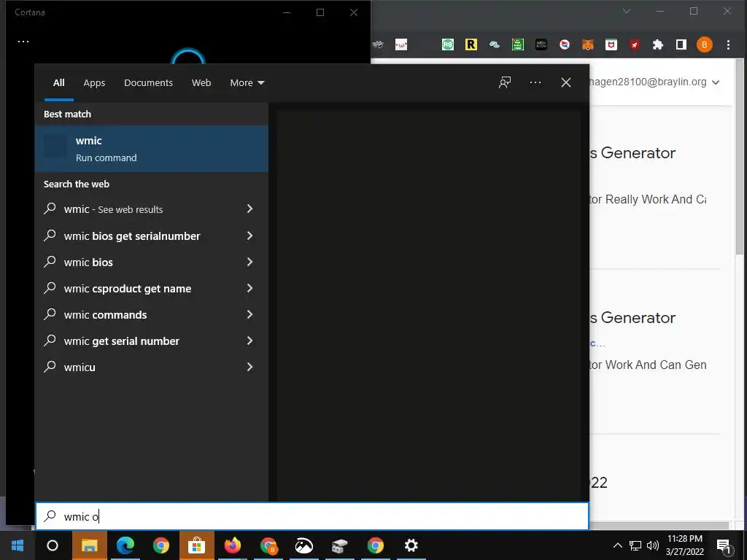Screen dimensions: 747x560
Task: Open Cortana's three-dot menu
Action: [x=23, y=42]
